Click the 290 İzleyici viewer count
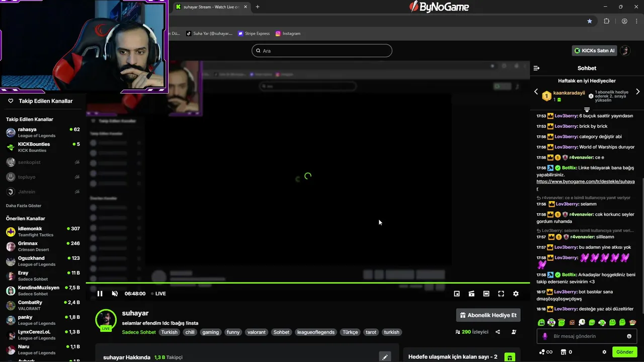Viewport: 644px width, 362px height. pos(472,332)
